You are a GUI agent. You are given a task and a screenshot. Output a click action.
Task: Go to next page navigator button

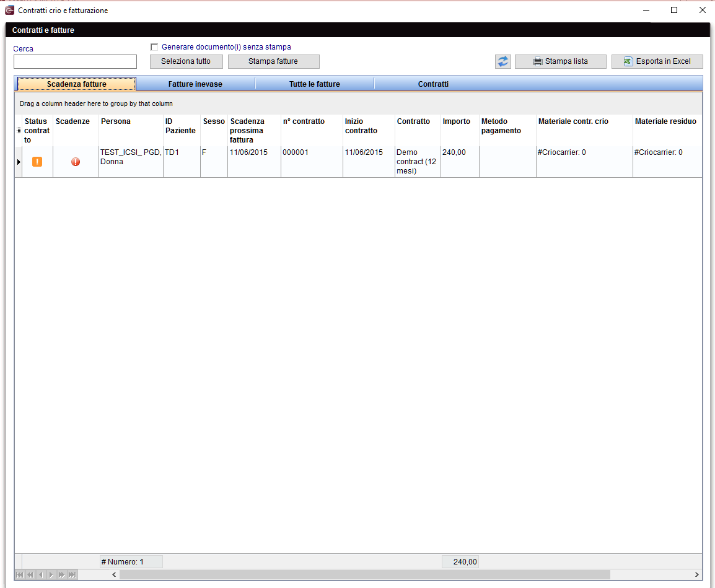tap(61, 575)
